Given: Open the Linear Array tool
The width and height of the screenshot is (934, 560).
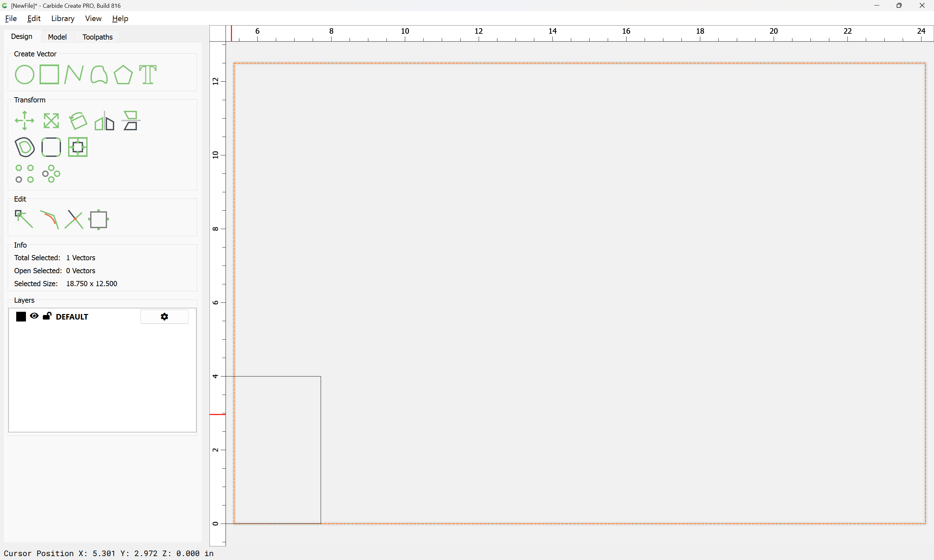Looking at the screenshot, I should pos(25,174).
